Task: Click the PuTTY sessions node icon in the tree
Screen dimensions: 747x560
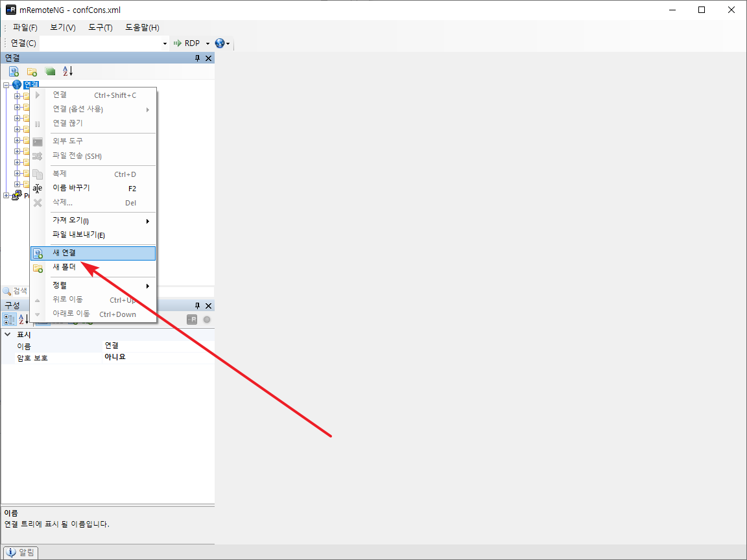Action: (17, 195)
